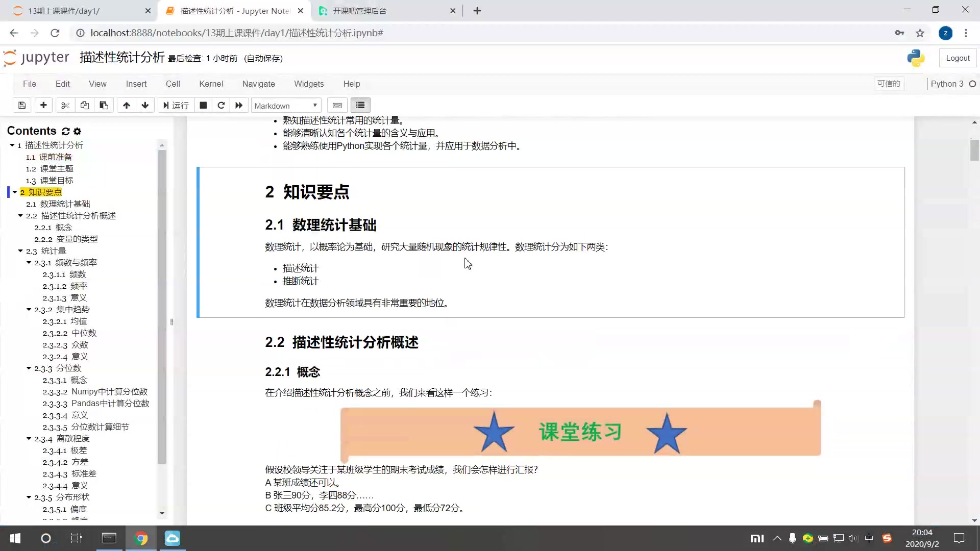The image size is (980, 551).
Task: Toggle the table of contents sidebar
Action: 360,105
